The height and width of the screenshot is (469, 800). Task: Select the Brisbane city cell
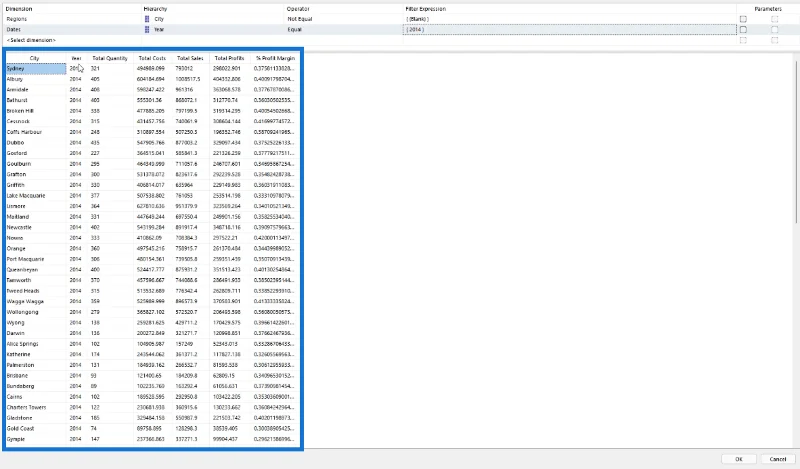(x=36, y=376)
